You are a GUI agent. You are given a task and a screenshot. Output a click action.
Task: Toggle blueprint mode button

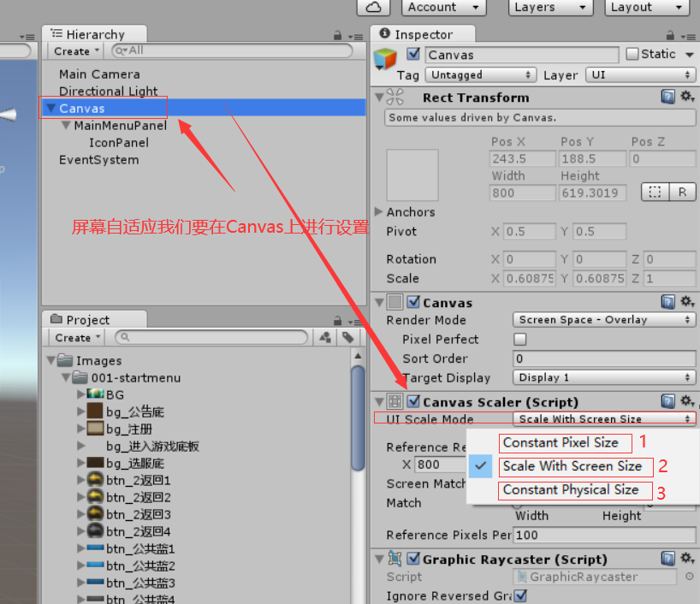pyautogui.click(x=655, y=192)
